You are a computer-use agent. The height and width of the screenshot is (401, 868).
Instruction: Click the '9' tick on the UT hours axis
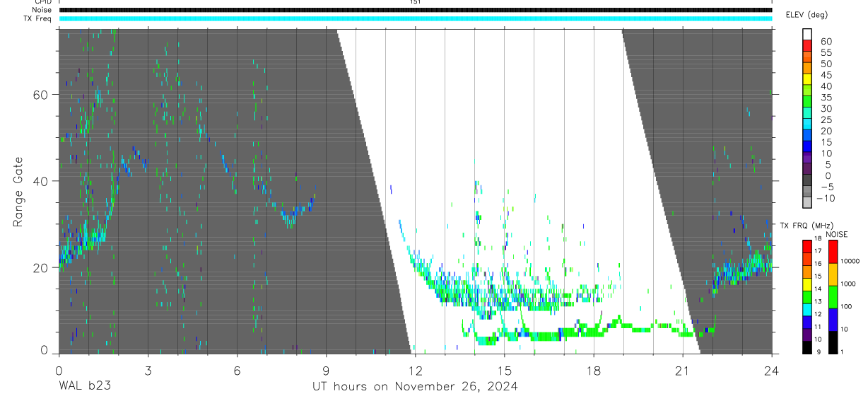(x=326, y=370)
